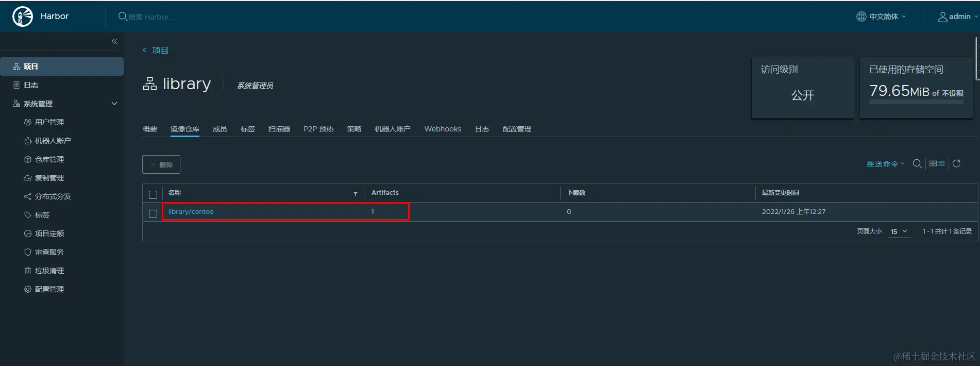The image size is (980, 366).
Task: Click the admin user avatar icon
Action: 942,16
